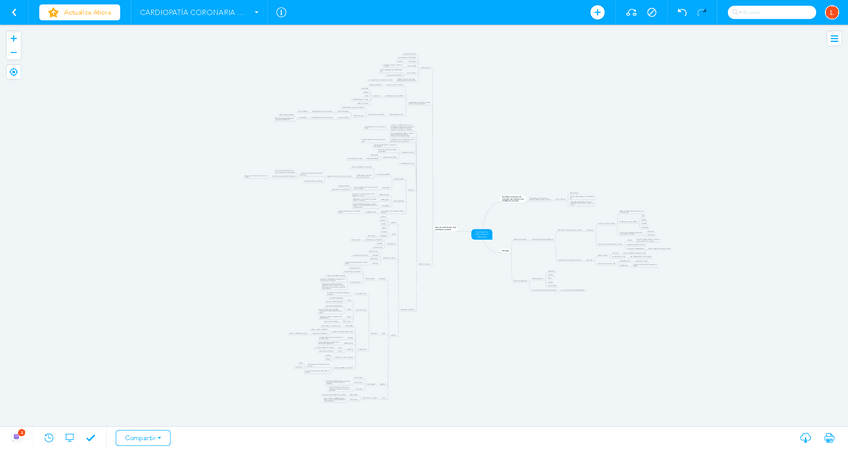This screenshot has height=449, width=848.
Task: Open the right side panel menu
Action: pyautogui.click(x=834, y=39)
